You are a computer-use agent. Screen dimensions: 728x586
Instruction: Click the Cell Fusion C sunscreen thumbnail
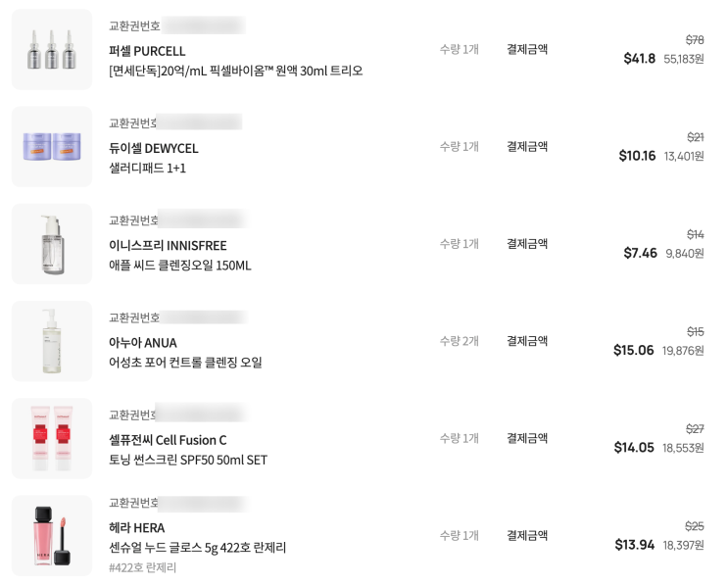point(52,438)
